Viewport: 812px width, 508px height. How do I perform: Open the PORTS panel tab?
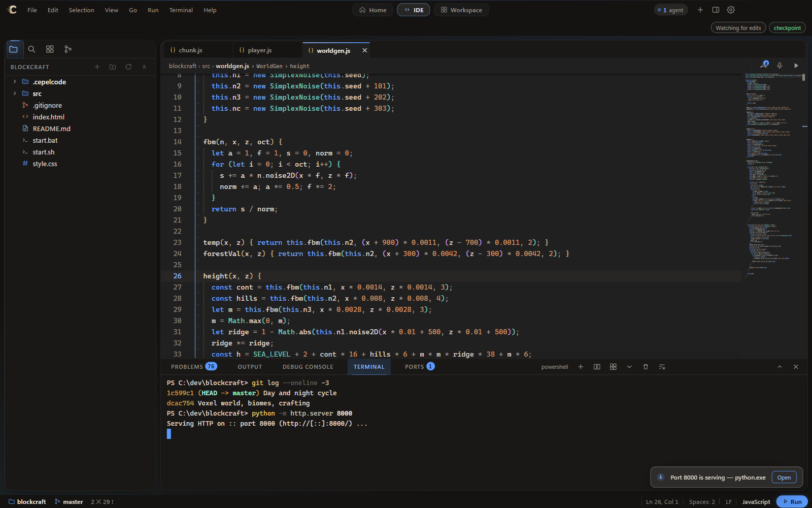(419, 367)
